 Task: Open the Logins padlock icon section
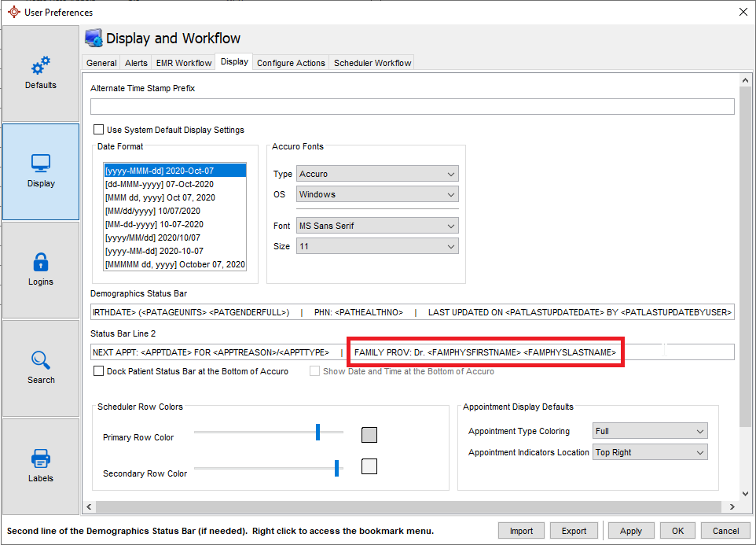point(41,262)
